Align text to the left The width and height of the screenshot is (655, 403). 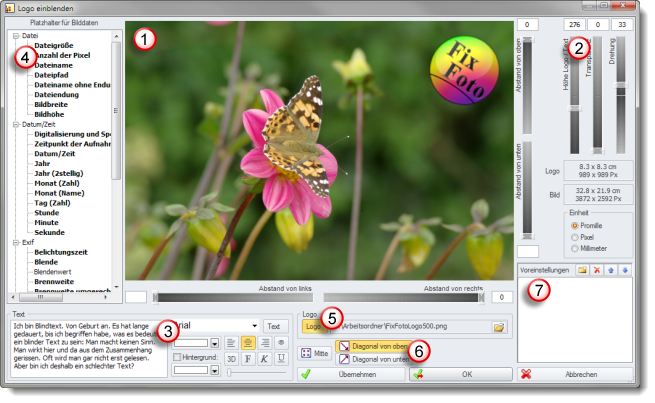[x=231, y=343]
